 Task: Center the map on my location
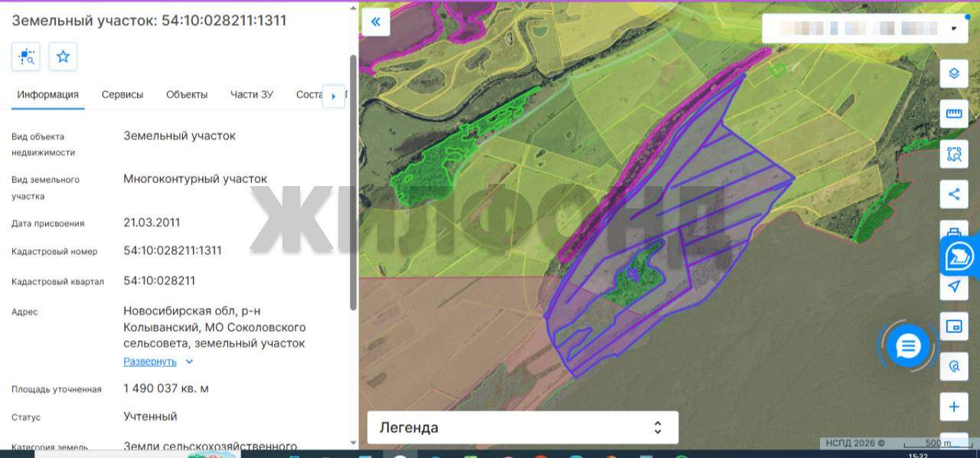954,286
